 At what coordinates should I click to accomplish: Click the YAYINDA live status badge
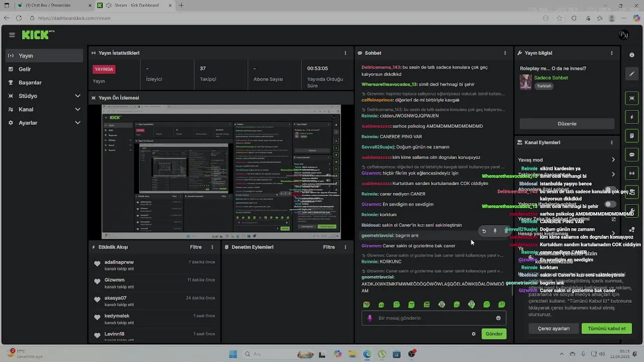[x=104, y=69]
